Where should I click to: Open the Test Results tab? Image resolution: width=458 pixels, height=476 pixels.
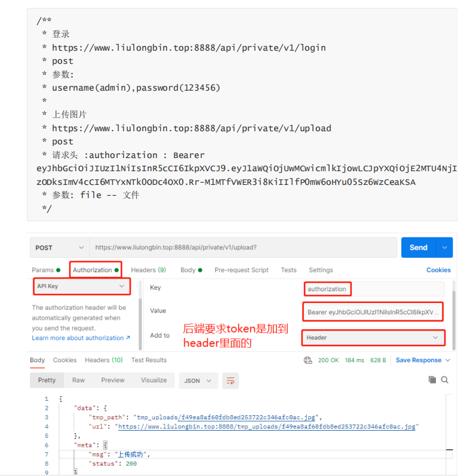[149, 360]
